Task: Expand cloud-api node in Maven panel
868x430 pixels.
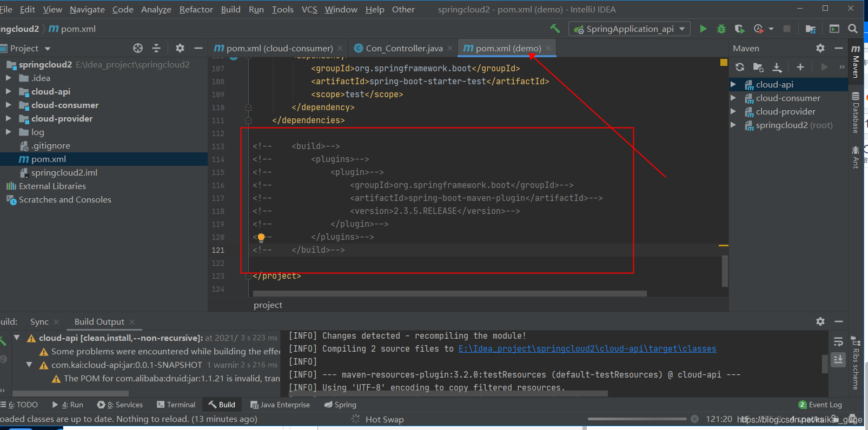Action: pos(733,84)
